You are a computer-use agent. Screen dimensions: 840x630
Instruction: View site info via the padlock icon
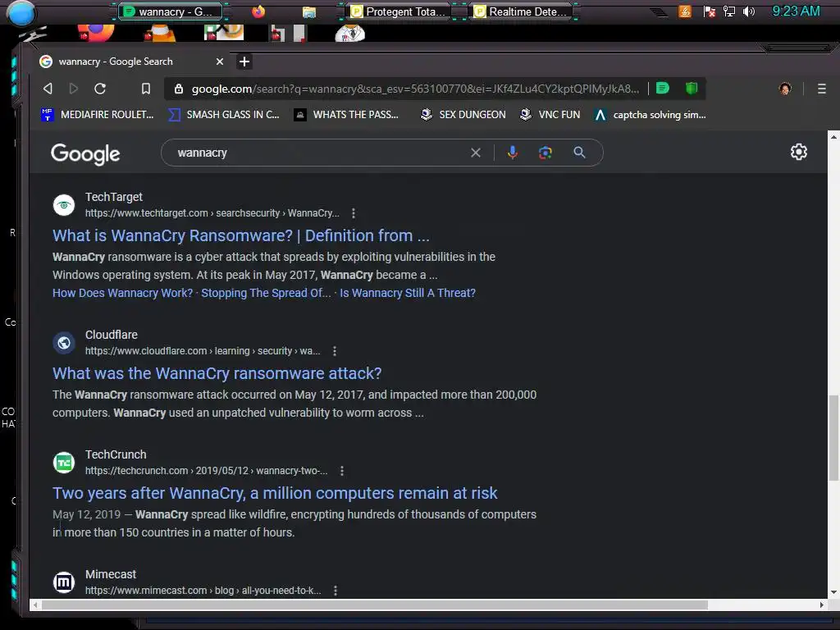tap(179, 89)
